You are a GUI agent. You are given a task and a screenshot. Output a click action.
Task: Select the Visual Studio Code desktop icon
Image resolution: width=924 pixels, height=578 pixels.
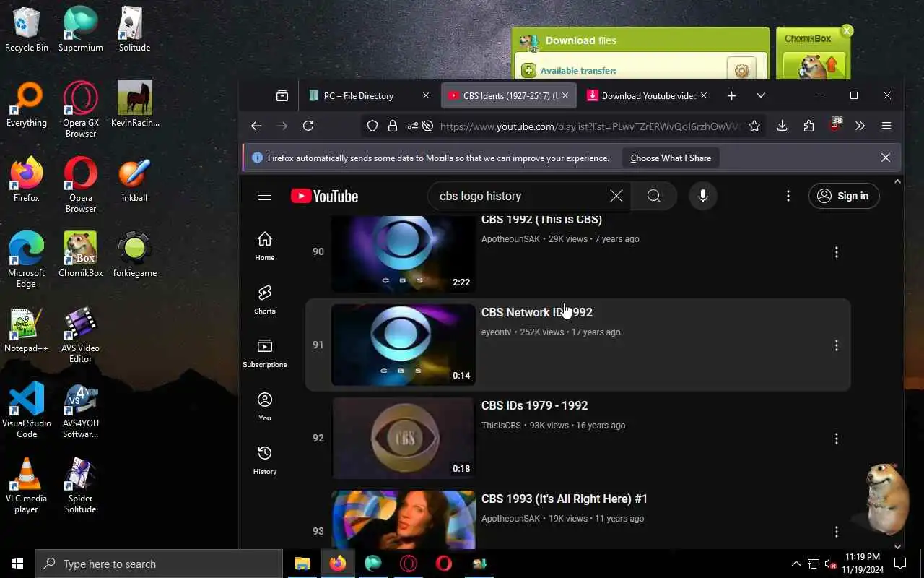(27, 410)
